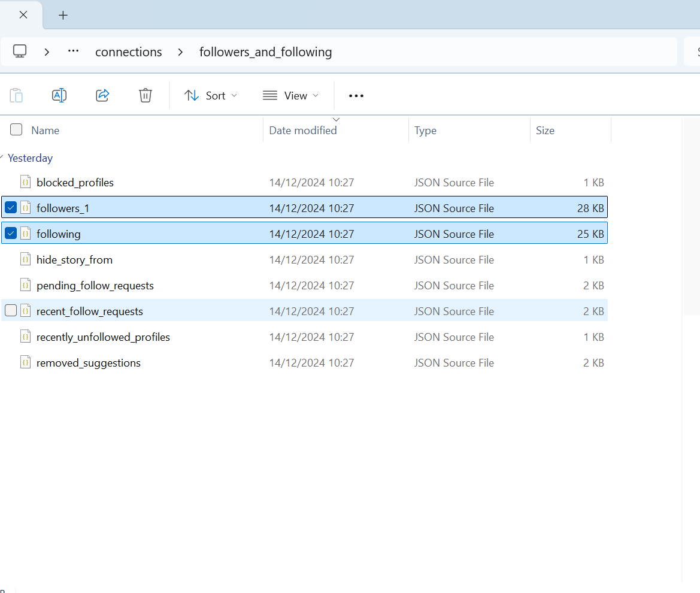Click the Yesterday group label

tap(31, 158)
